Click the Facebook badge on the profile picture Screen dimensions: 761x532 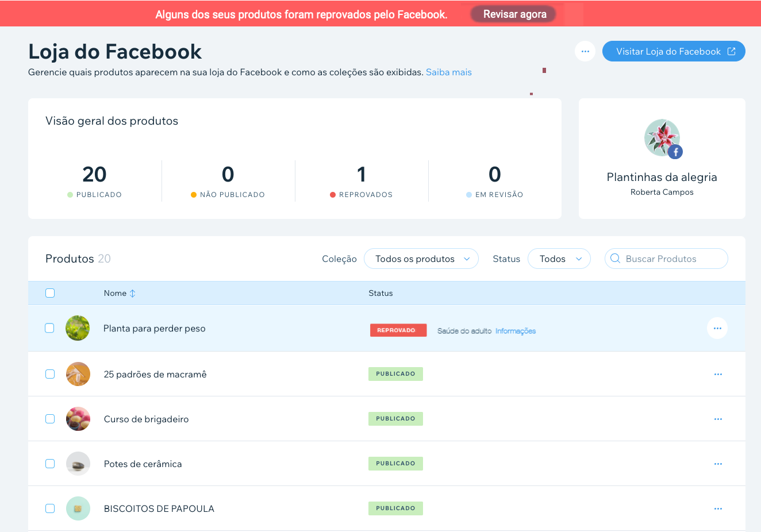point(675,152)
